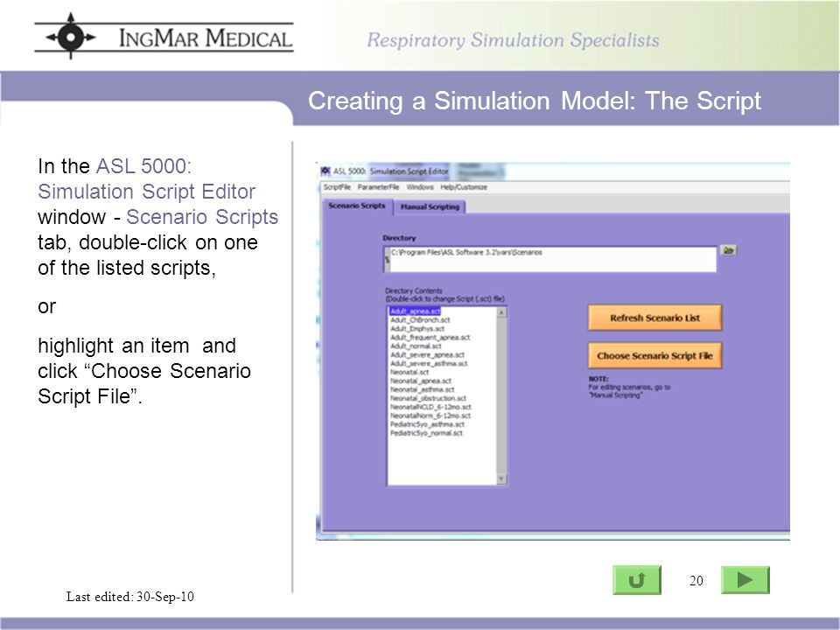Select Adult_Emphys.sct in the list

(417, 328)
